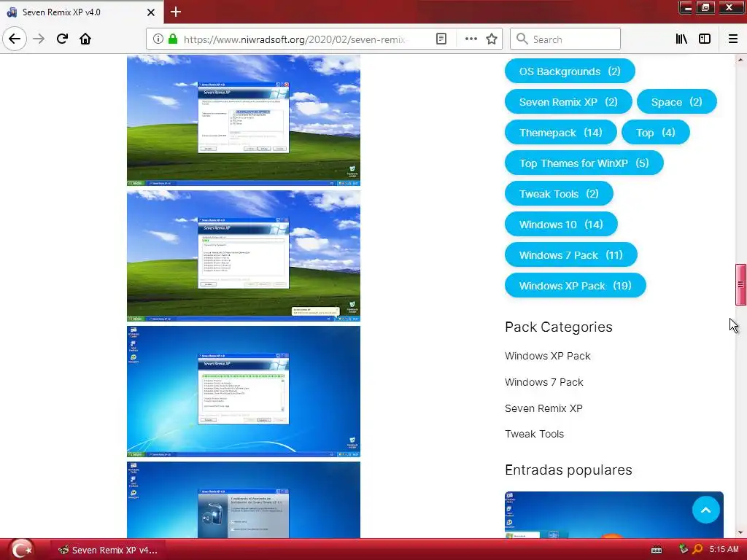Select Seven Remix XP v4 taskbar button
Image resolution: width=747 pixels, height=560 pixels.
click(x=108, y=550)
